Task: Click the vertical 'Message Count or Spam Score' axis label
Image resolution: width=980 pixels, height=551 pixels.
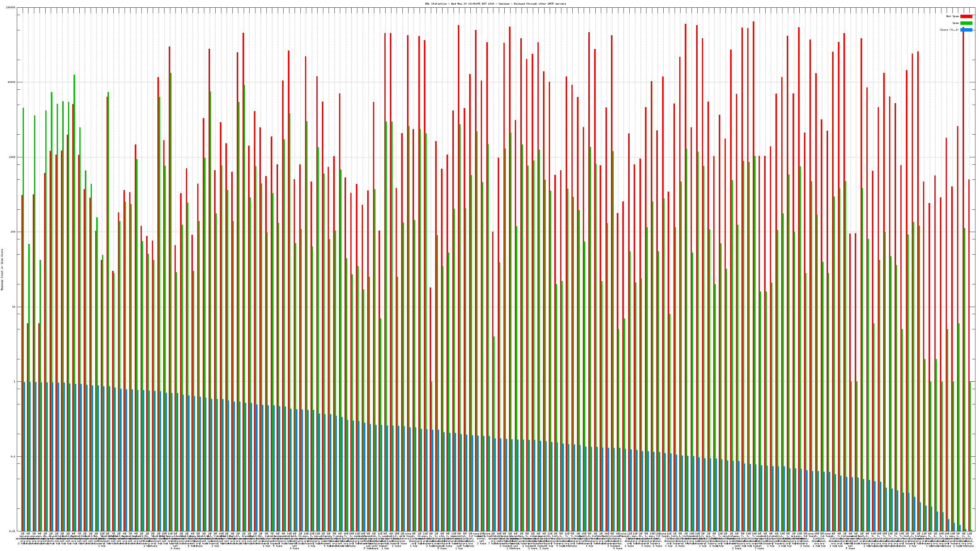Action: (x=2, y=270)
